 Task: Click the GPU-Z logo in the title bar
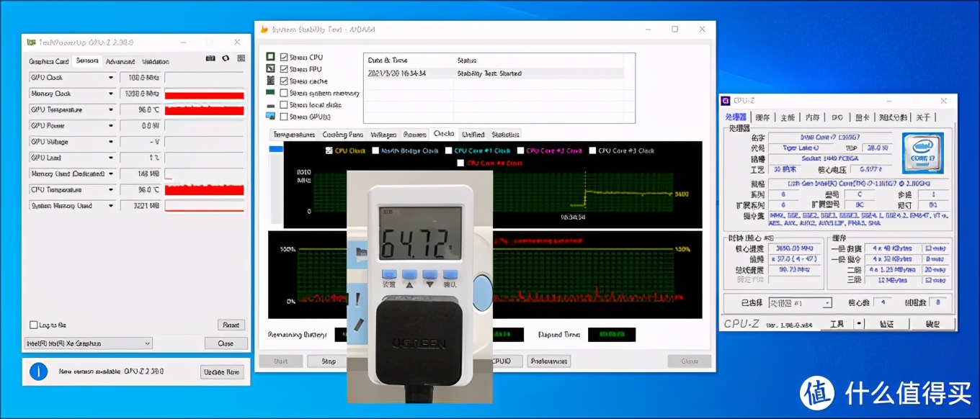(x=30, y=42)
